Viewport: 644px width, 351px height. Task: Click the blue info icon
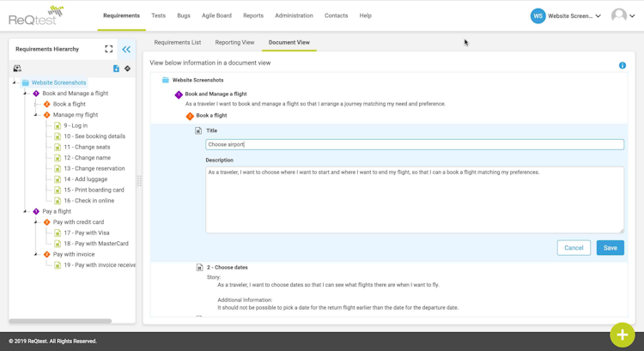click(623, 65)
